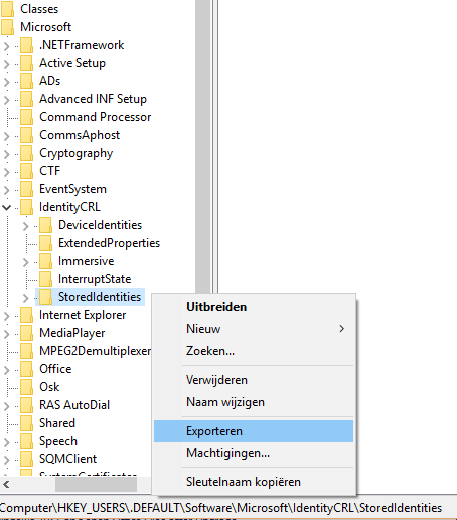Click the Microsoft folder icon
Screen dimensions: 457x520
[x=7, y=27]
